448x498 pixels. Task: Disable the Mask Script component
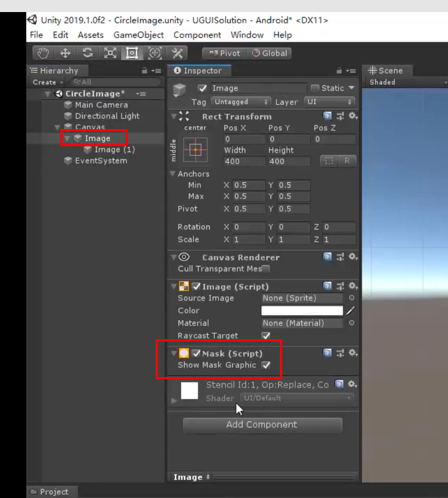pyautogui.click(x=196, y=353)
